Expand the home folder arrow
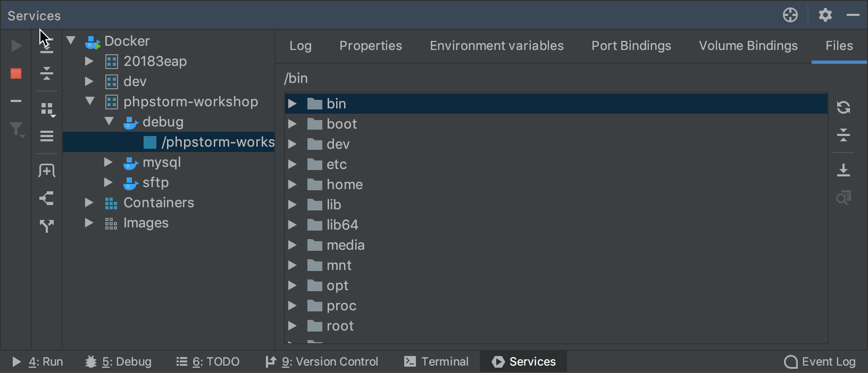 pyautogui.click(x=292, y=184)
